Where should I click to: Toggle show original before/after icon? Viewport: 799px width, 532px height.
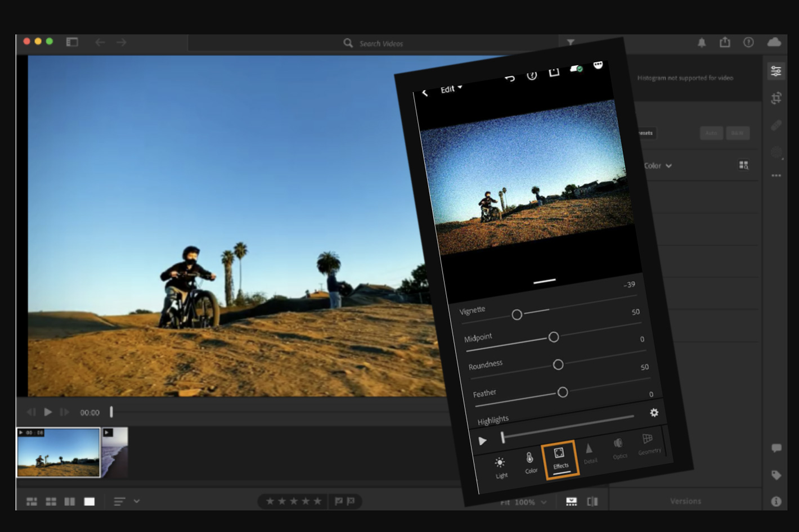coord(592,502)
